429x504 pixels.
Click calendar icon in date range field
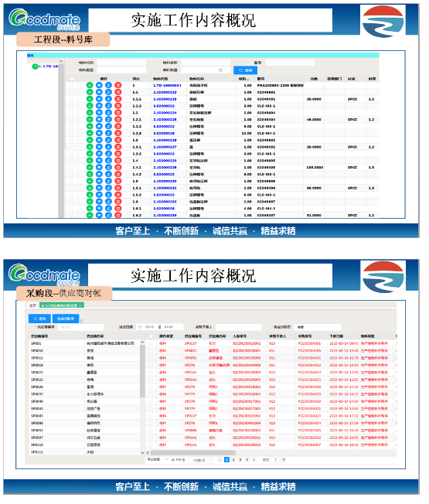140,327
